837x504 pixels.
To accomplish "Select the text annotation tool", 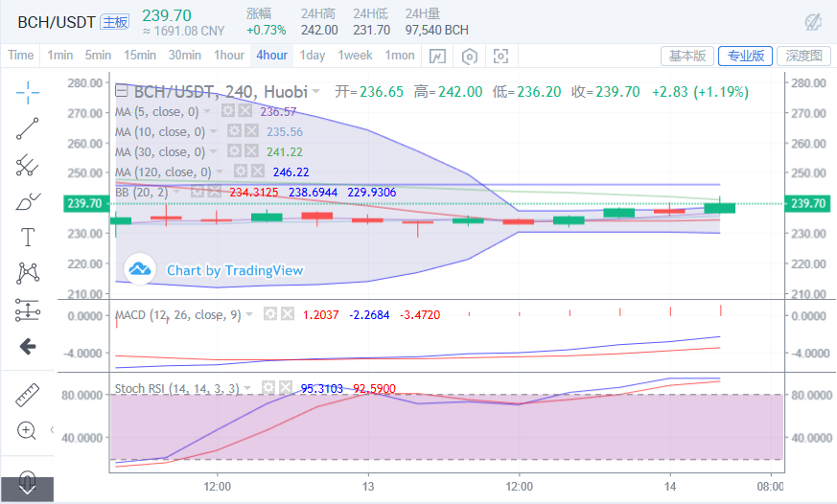I will tap(27, 237).
